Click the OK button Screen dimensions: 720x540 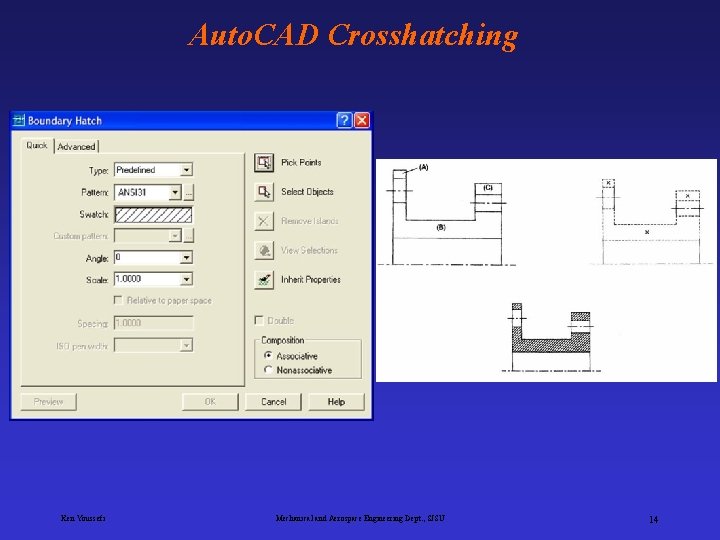tap(210, 402)
